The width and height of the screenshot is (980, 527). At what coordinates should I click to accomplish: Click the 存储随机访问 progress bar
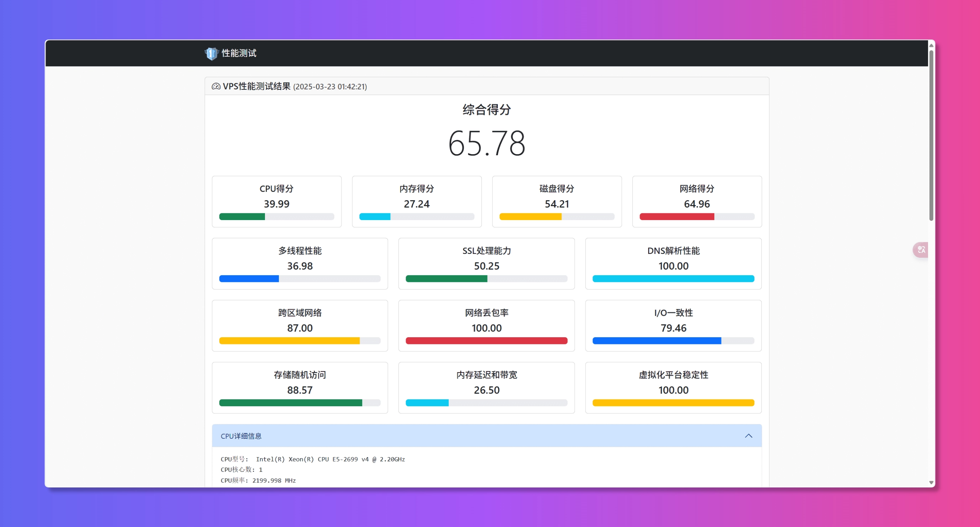(x=300, y=403)
